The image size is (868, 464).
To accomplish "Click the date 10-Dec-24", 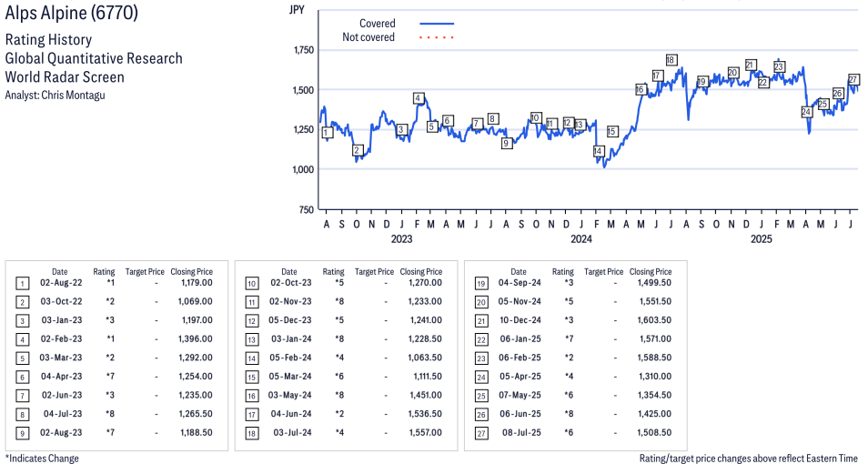I will click(520, 320).
